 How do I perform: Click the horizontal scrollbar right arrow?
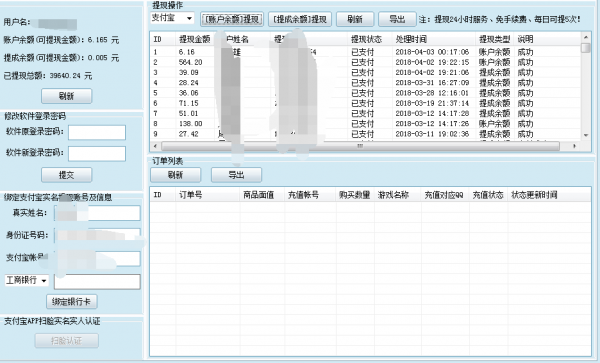[x=574, y=146]
